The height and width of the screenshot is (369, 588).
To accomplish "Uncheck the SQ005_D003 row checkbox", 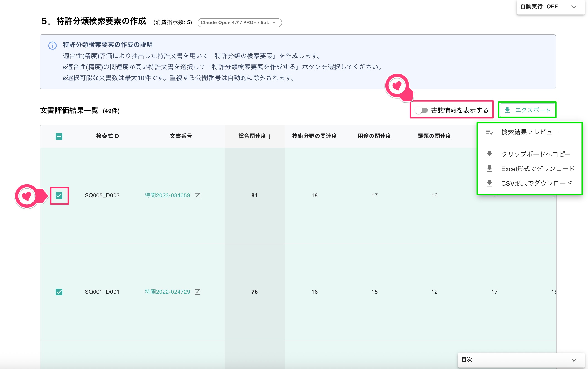I will point(59,195).
